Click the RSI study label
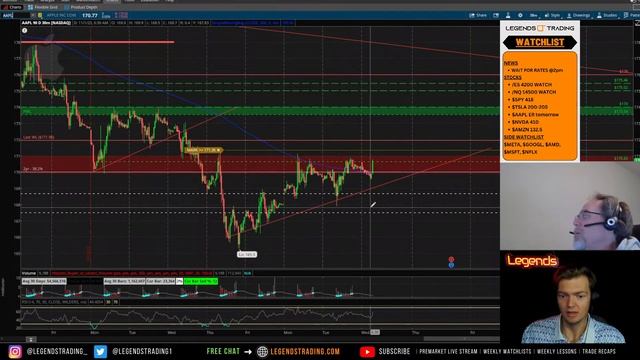Viewport: 640px width, 360px height. 54,302
